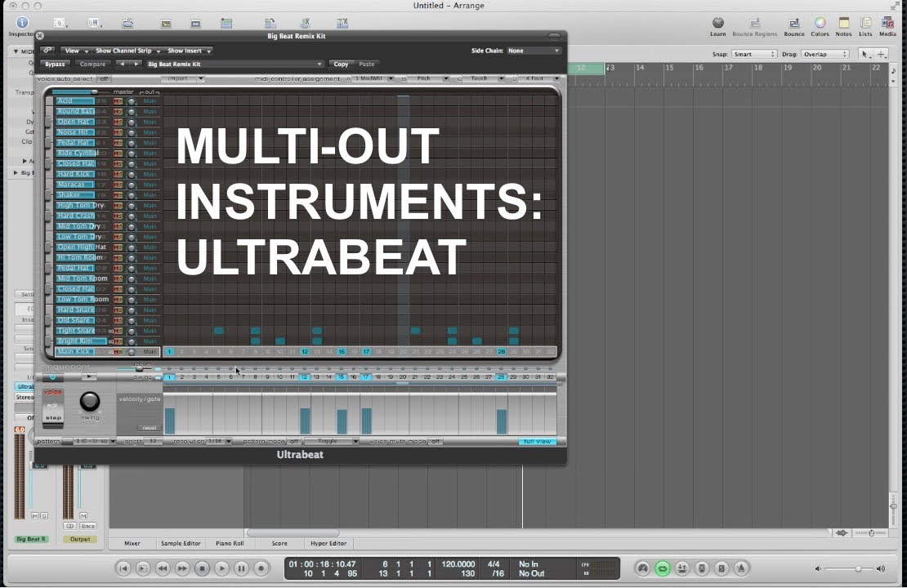Start playback in the transport bar
Viewport: 907px width, 588px height.
tap(221, 568)
